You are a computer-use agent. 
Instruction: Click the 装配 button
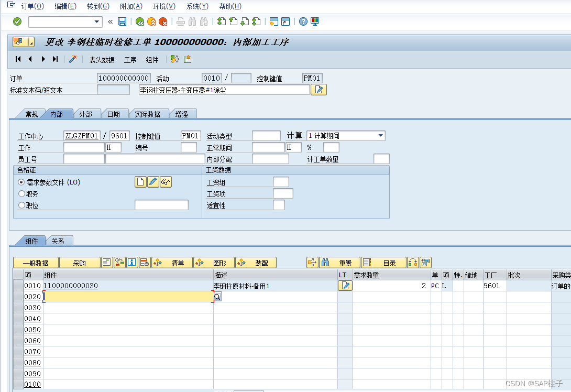[x=256, y=263]
